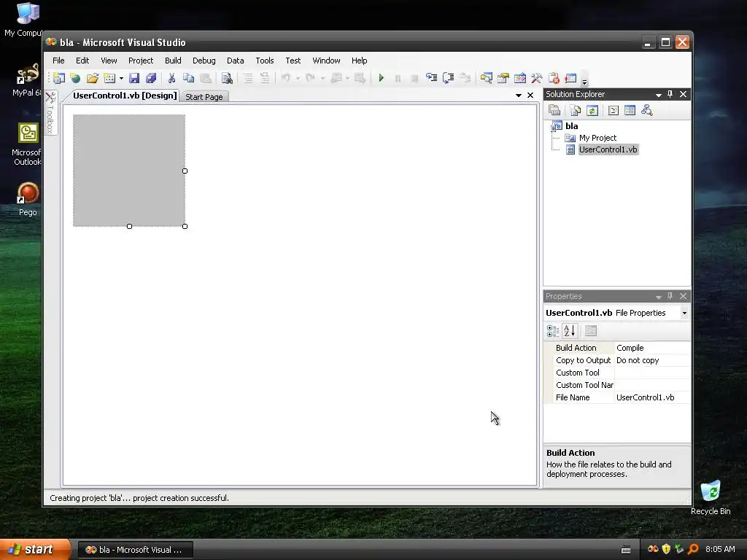Image resolution: width=747 pixels, height=560 pixels.
Task: Open Toolbox via the wrench-and-hammer toolbar icon
Action: tap(536, 78)
